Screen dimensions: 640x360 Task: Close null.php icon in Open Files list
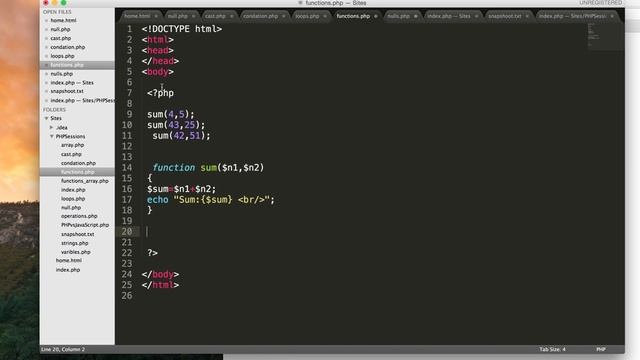coord(46,29)
